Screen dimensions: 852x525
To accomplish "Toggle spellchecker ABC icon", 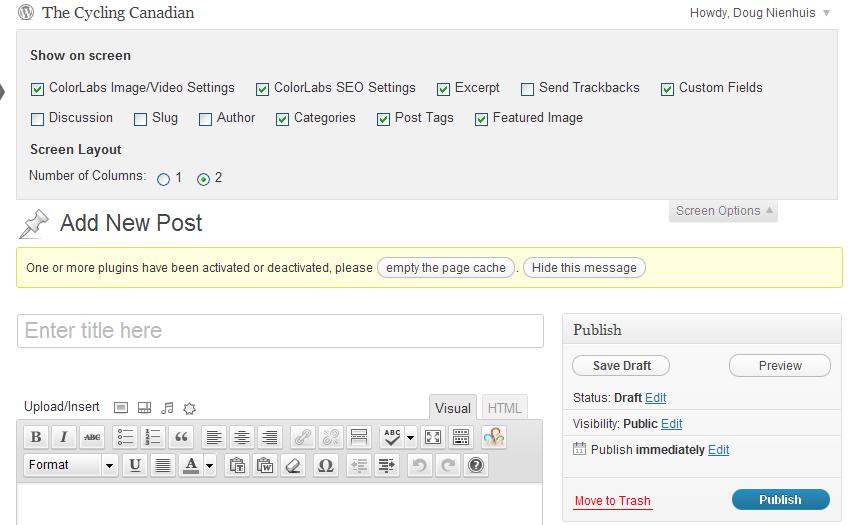I will [392, 437].
